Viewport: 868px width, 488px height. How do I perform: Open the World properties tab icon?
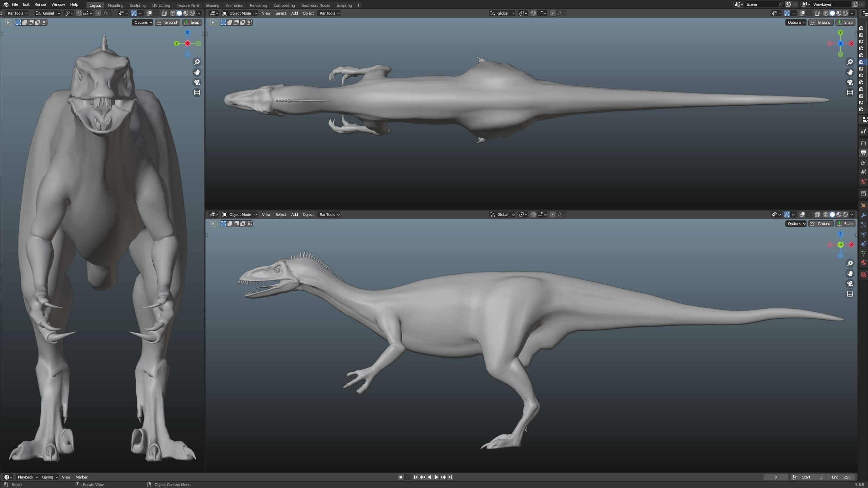(x=864, y=181)
